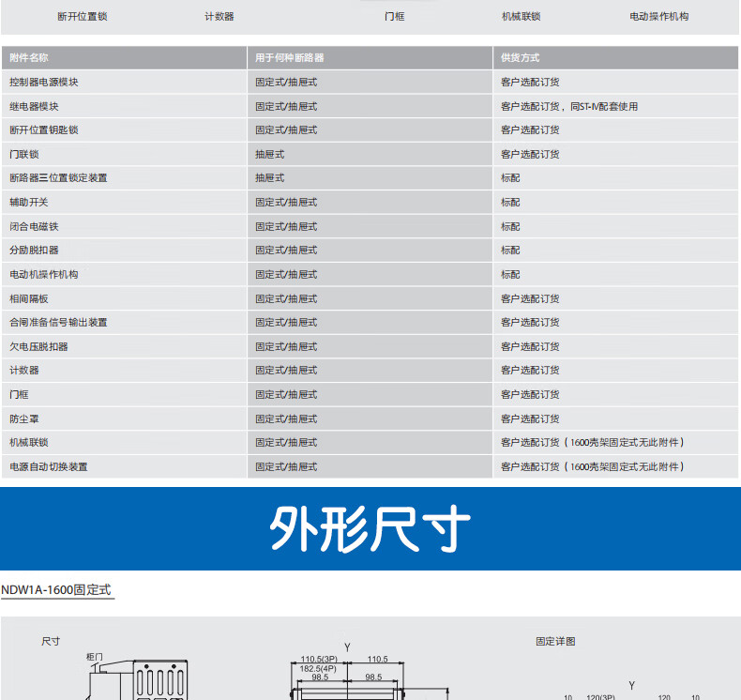Click the 欠电压脱扣器 accessory name
Screen dimensions: 741x700
click(x=38, y=346)
